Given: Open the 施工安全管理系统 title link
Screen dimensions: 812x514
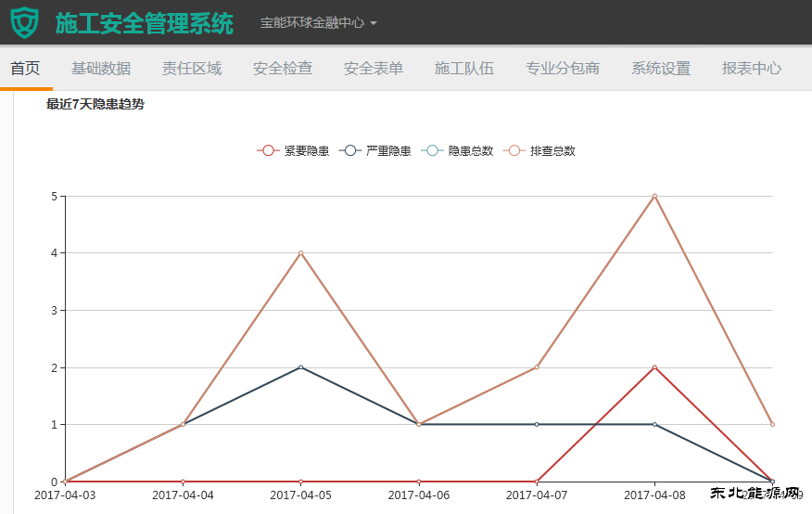Looking at the screenshot, I should 144,23.
